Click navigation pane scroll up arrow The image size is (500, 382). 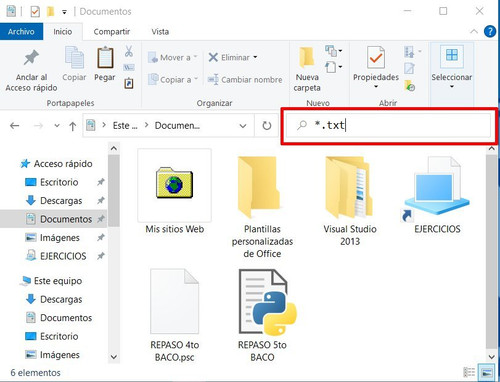point(114,148)
